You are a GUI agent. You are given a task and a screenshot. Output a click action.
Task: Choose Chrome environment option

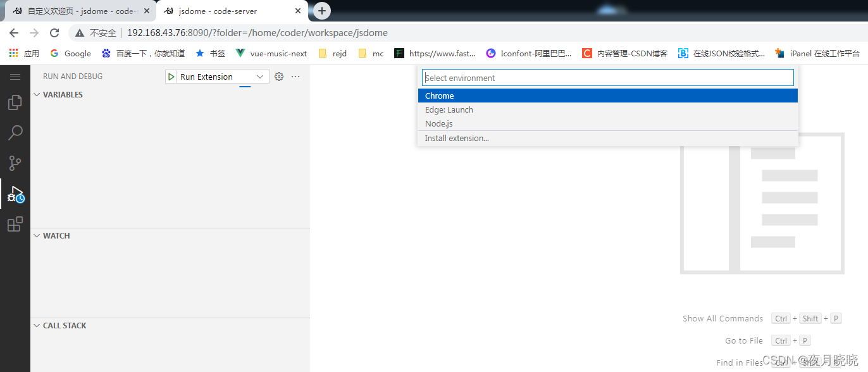point(608,96)
